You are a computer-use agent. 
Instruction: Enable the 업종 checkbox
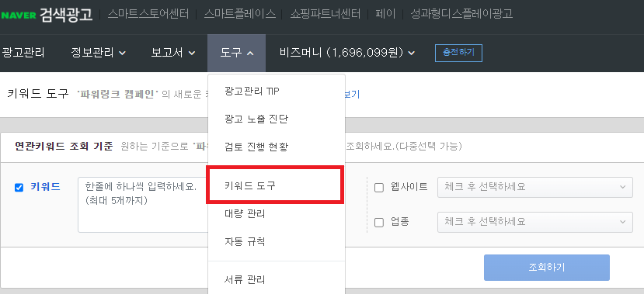379,223
